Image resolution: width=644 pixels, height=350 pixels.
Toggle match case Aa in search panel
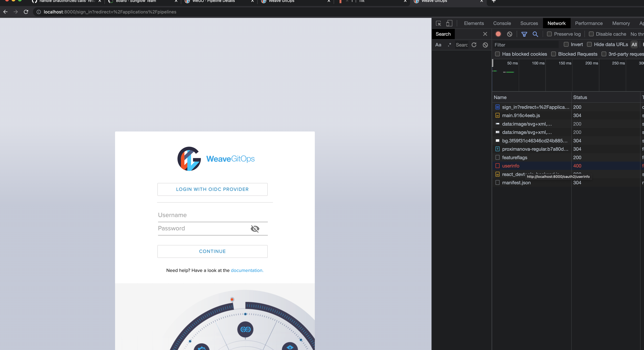pyautogui.click(x=438, y=45)
